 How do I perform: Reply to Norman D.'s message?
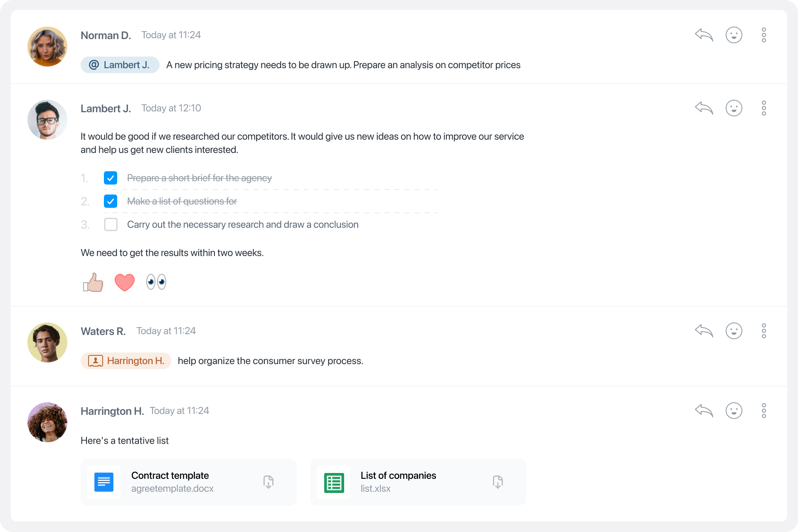click(703, 35)
